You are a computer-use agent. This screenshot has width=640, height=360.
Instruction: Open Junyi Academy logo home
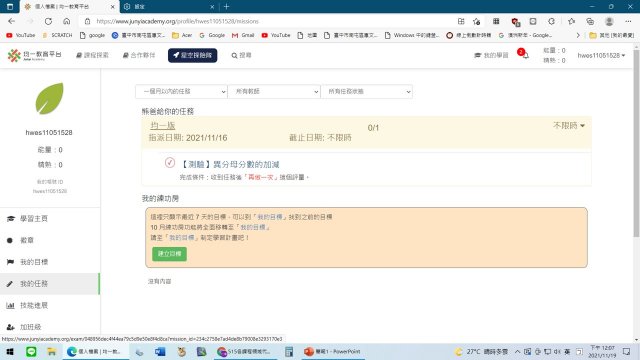tap(35, 55)
